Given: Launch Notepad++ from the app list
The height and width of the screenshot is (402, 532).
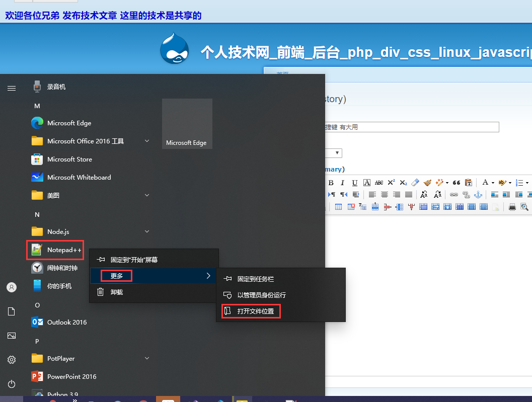Looking at the screenshot, I should [x=56, y=250].
